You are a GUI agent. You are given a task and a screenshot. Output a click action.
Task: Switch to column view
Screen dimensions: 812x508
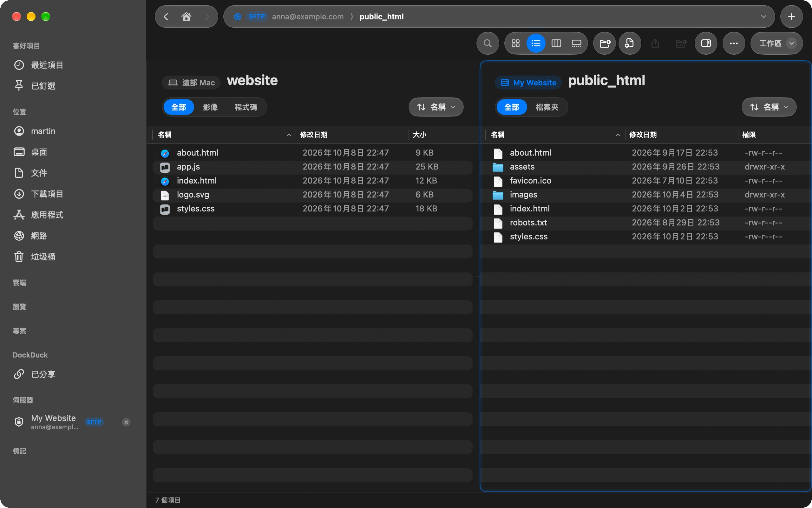click(556, 43)
